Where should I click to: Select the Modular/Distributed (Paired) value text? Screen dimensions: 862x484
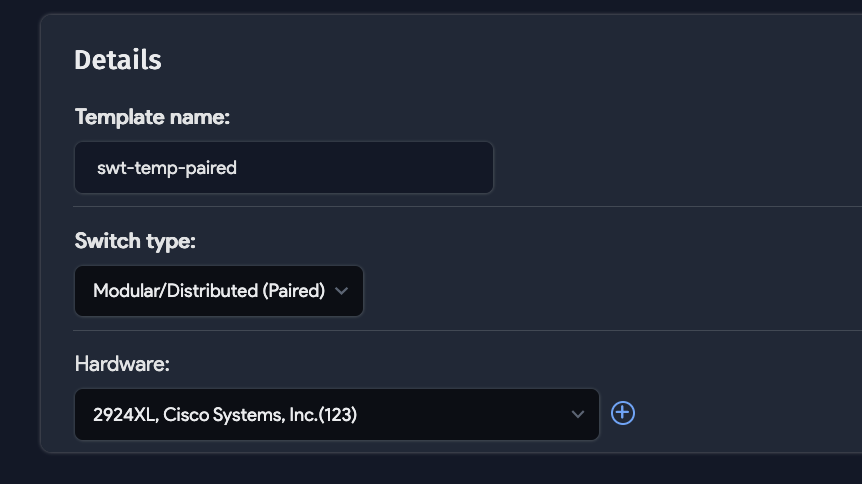click(x=209, y=291)
